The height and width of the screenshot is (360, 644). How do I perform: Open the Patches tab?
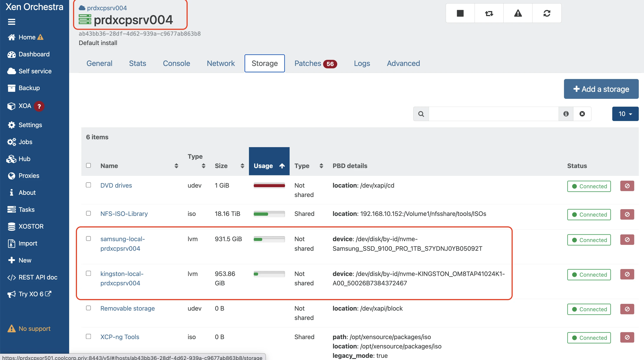pos(315,63)
